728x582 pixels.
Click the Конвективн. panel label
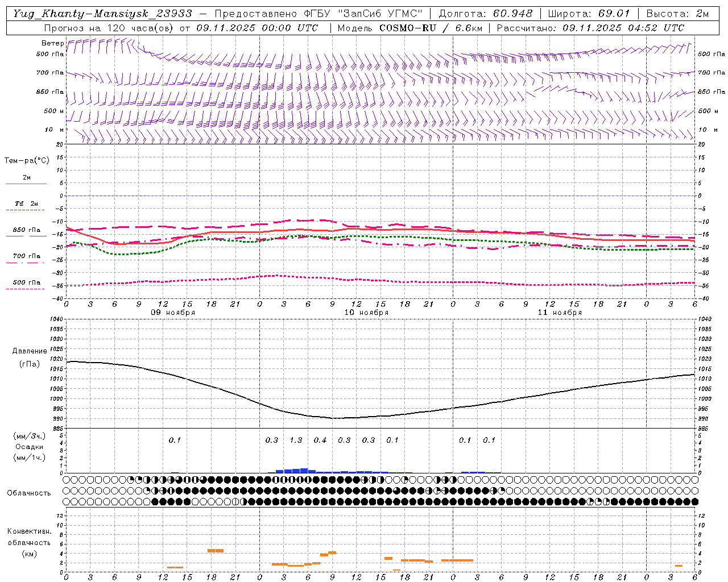(29, 531)
